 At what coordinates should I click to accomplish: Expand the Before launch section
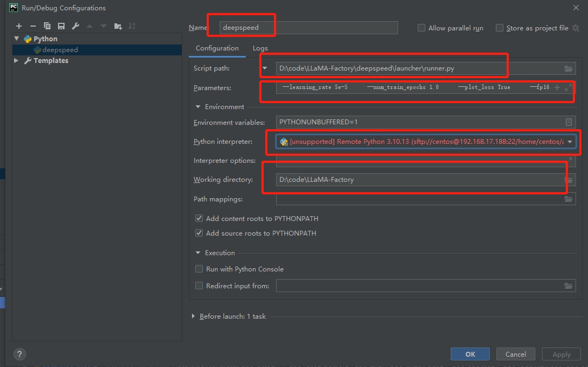(x=194, y=316)
